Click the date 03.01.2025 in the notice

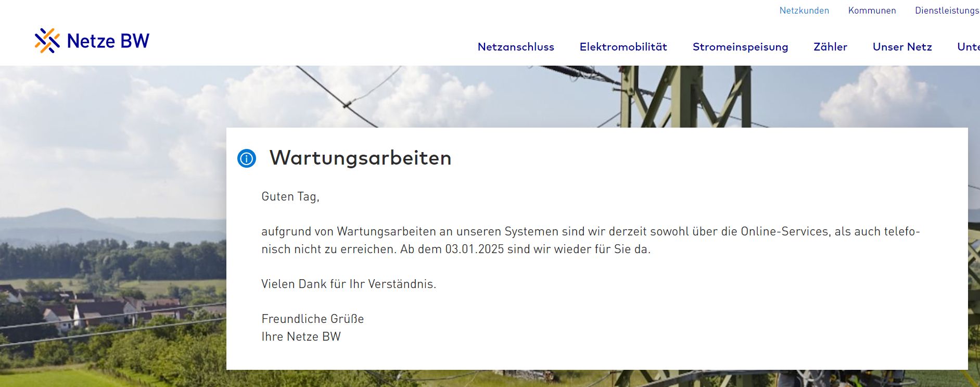(474, 249)
